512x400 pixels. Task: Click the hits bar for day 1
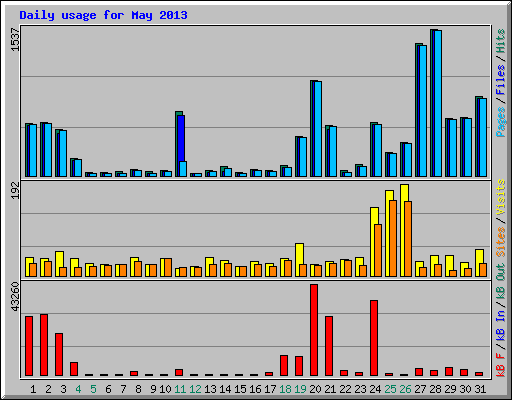click(27, 150)
